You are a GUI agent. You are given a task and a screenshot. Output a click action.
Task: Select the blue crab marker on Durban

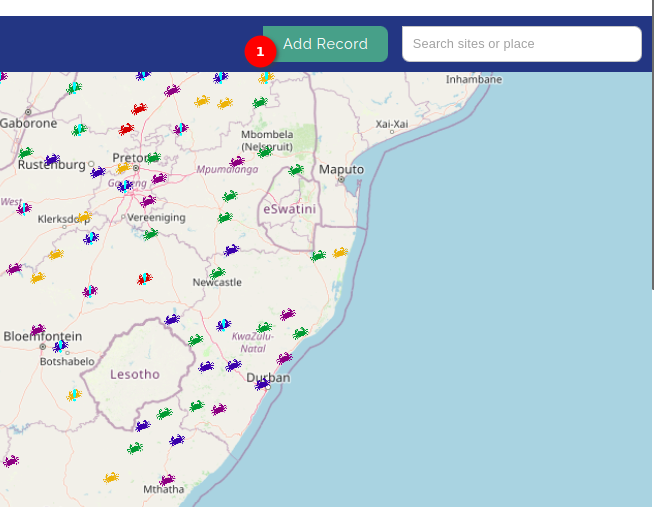click(x=262, y=384)
